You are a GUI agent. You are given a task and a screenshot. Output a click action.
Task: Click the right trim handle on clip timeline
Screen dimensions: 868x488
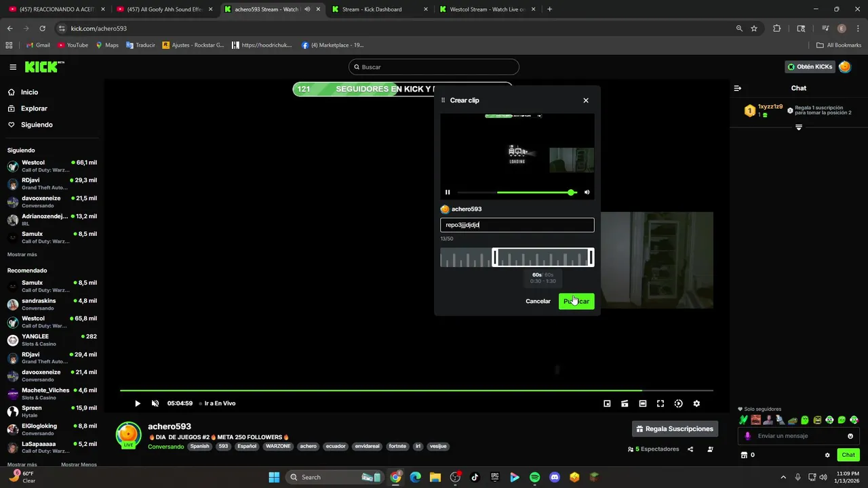(x=591, y=258)
